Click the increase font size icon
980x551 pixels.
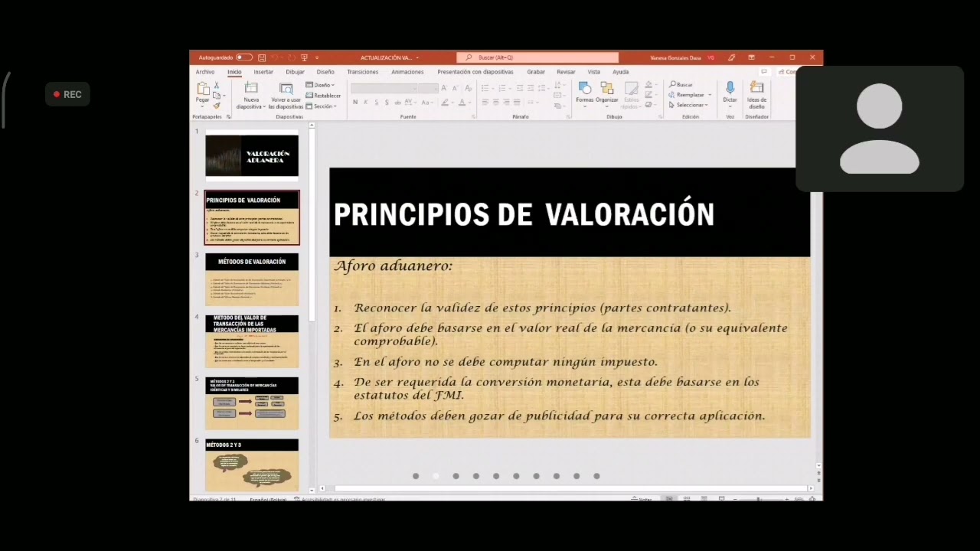coord(444,89)
